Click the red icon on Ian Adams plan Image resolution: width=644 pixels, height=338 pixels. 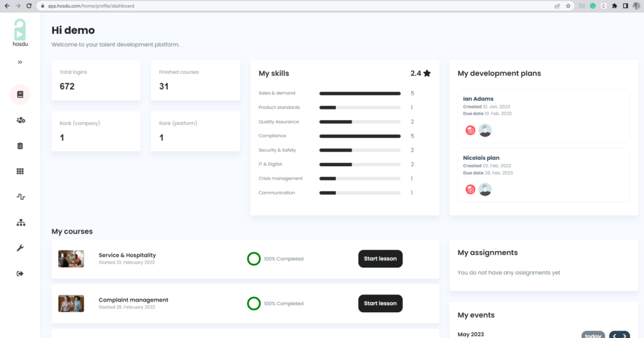(470, 130)
